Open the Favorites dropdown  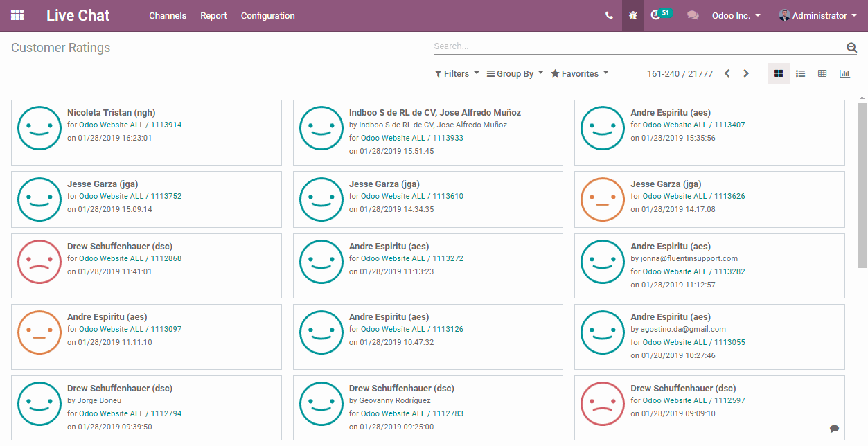[579, 73]
